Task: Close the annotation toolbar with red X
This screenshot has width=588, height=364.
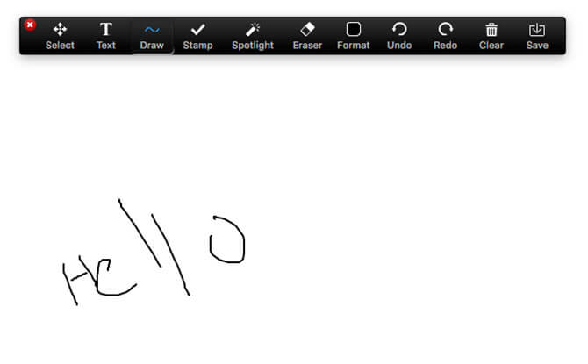Action: (31, 25)
